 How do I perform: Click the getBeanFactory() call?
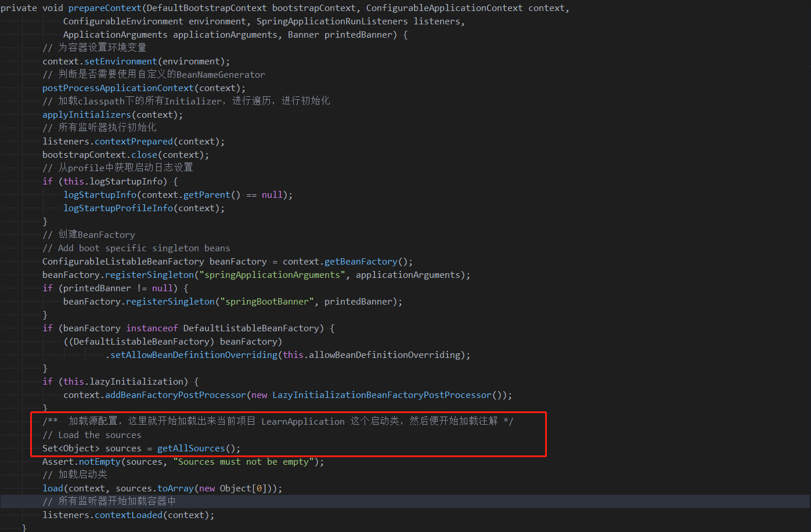[x=366, y=262]
